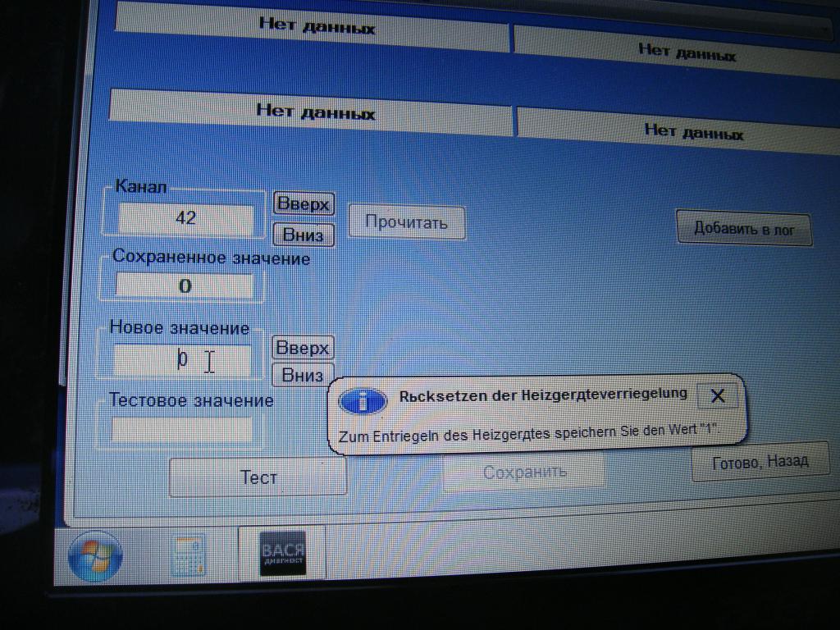Focus the Канал input field showing 42
This screenshot has height=630, width=840.
click(186, 218)
